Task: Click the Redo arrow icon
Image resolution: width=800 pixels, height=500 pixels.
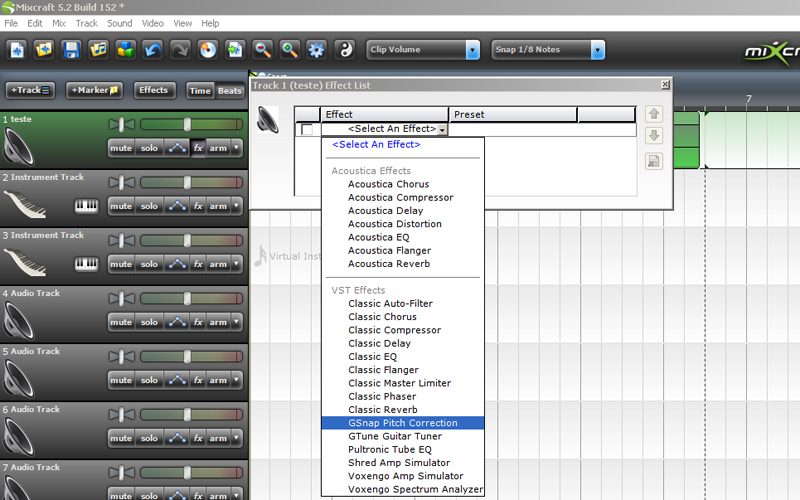Action: pyautogui.click(x=180, y=50)
